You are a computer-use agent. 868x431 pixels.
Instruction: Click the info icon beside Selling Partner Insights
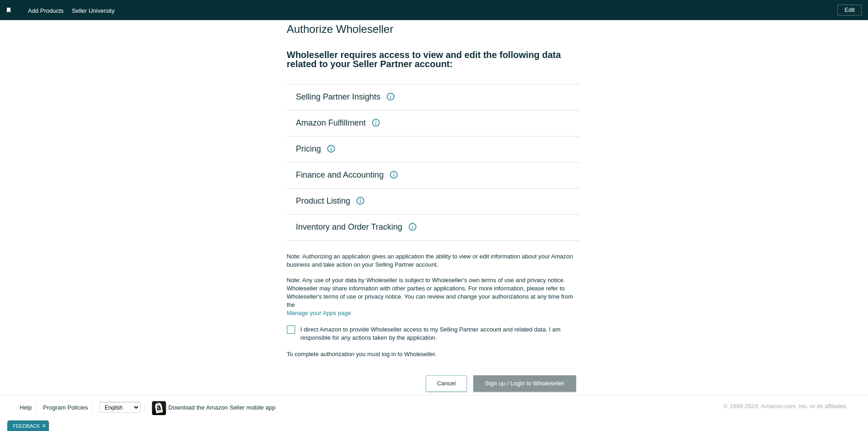coord(391,97)
